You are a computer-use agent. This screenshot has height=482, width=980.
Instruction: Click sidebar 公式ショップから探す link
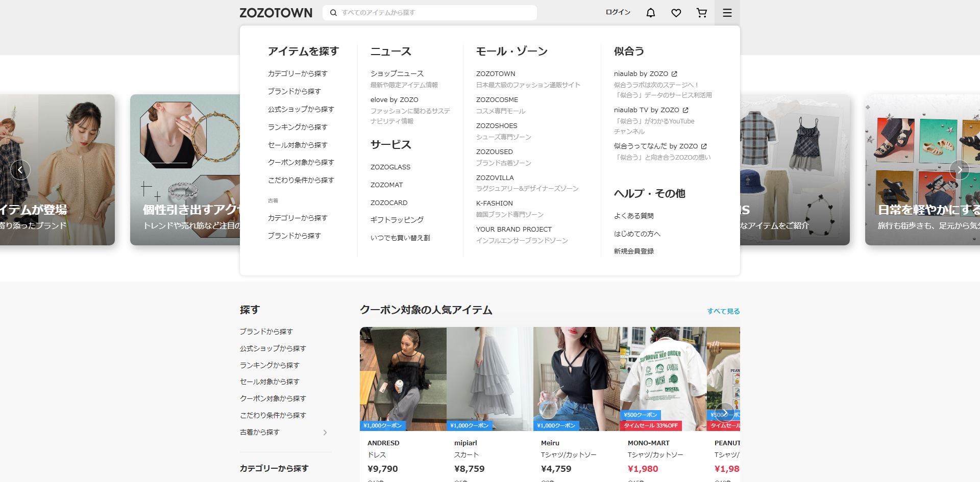coord(273,348)
